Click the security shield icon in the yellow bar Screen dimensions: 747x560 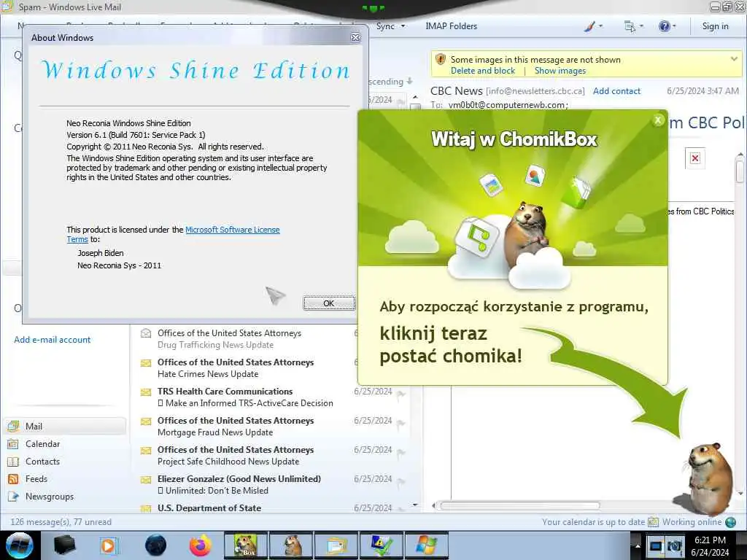(x=441, y=60)
